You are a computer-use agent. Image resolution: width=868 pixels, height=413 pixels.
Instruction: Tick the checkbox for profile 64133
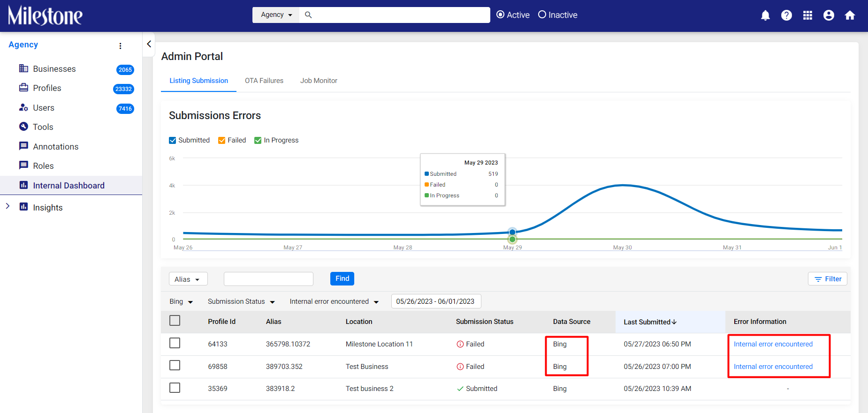[175, 343]
